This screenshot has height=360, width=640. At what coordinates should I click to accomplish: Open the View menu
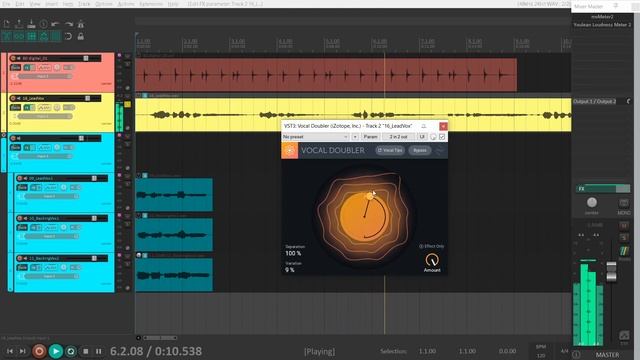(x=35, y=4)
